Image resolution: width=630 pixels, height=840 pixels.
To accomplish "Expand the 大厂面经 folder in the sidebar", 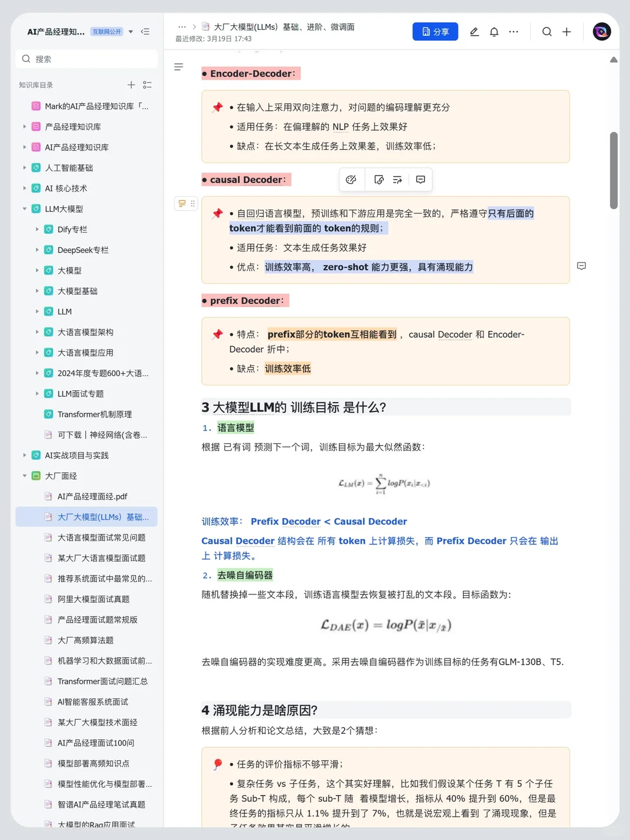I will click(24, 475).
